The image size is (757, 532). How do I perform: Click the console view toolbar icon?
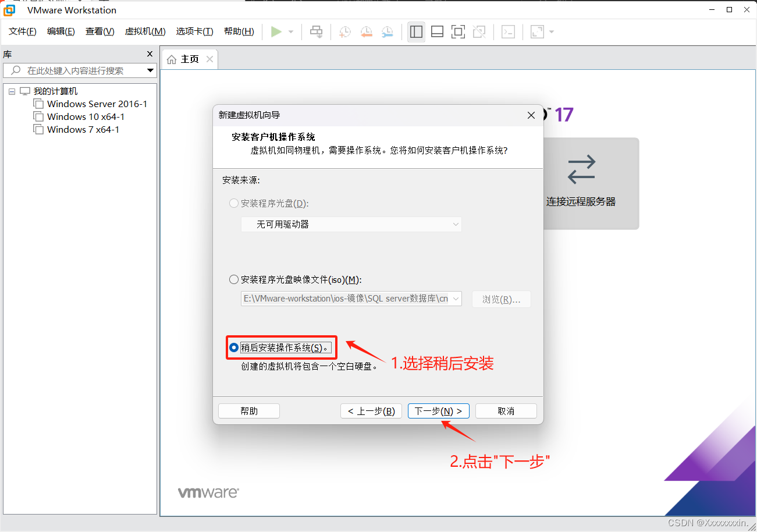point(508,31)
